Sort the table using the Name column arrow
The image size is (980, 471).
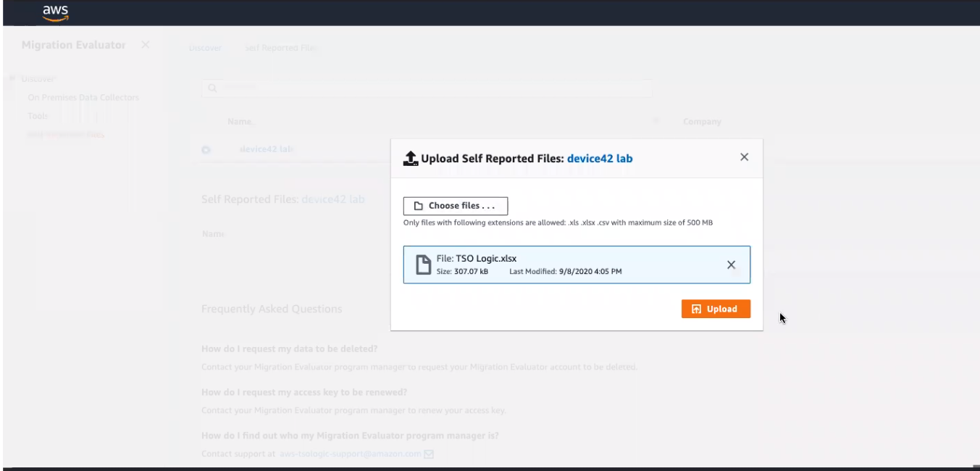656,121
